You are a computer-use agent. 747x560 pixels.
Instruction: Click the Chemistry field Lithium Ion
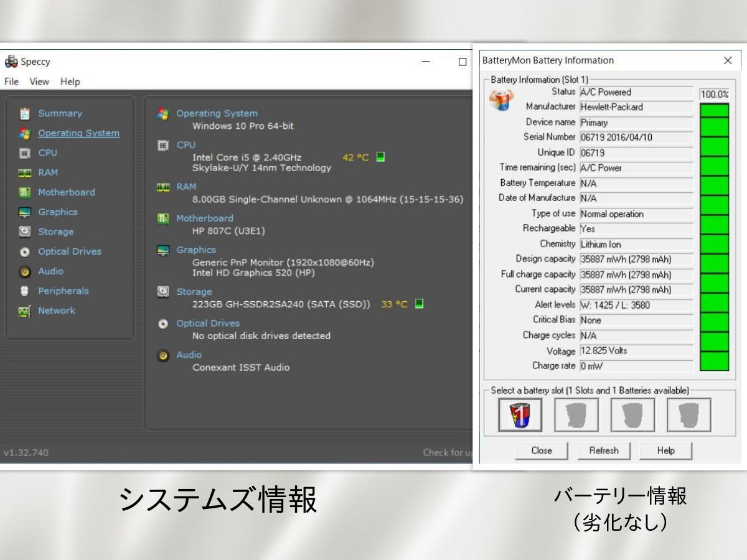click(x=636, y=245)
